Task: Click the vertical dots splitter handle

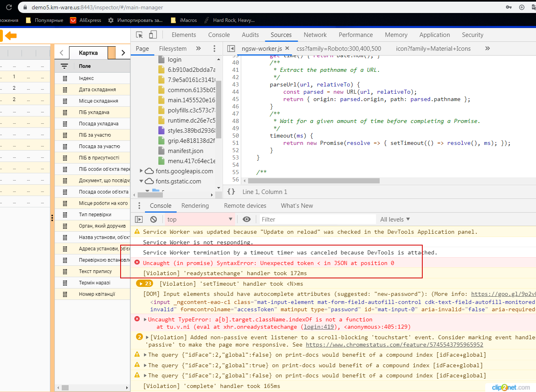Action: coord(52,218)
